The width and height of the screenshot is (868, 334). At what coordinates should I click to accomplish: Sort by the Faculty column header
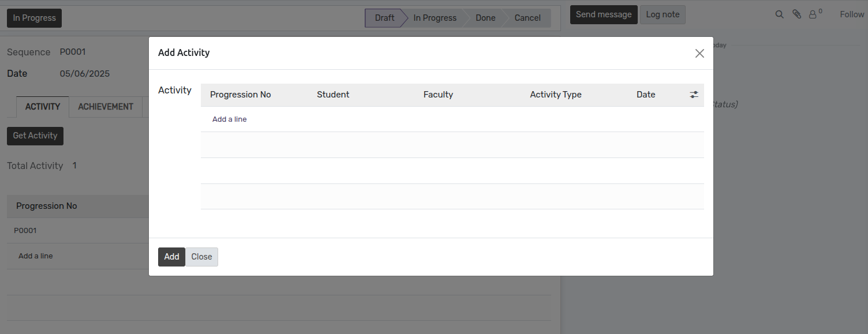(x=438, y=95)
